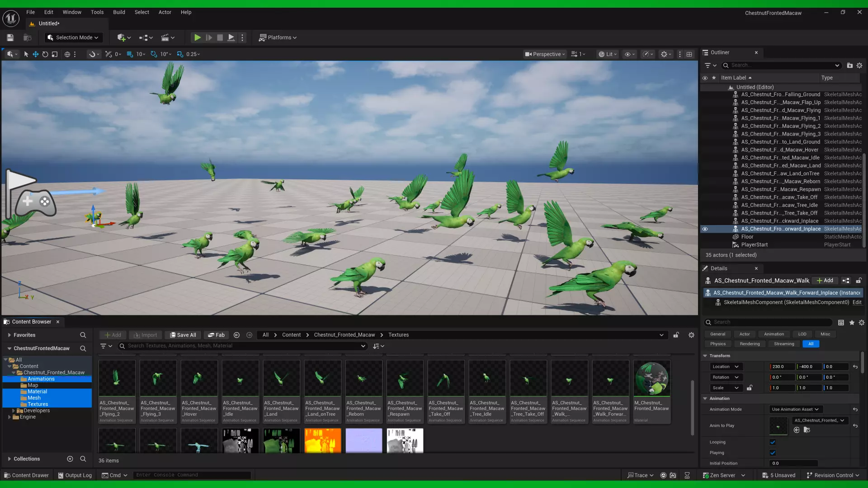Click the Initial Position value field
Image resolution: width=868 pixels, height=488 pixels.
point(793,463)
